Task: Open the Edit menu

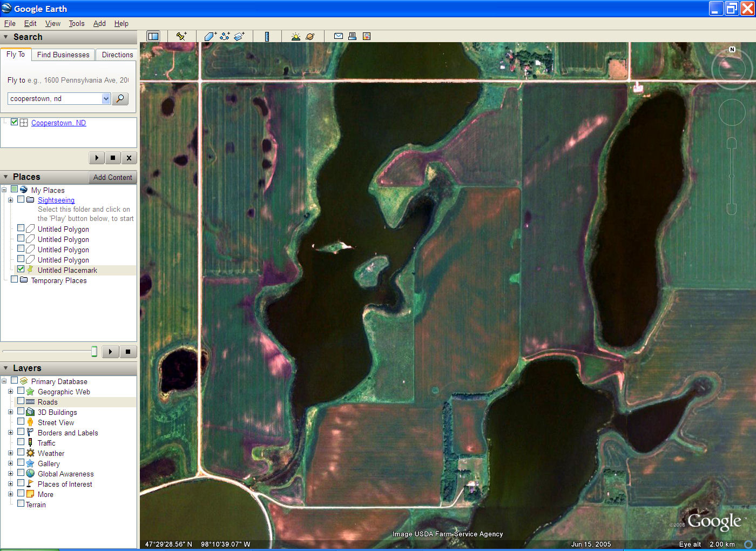Action: [30, 23]
